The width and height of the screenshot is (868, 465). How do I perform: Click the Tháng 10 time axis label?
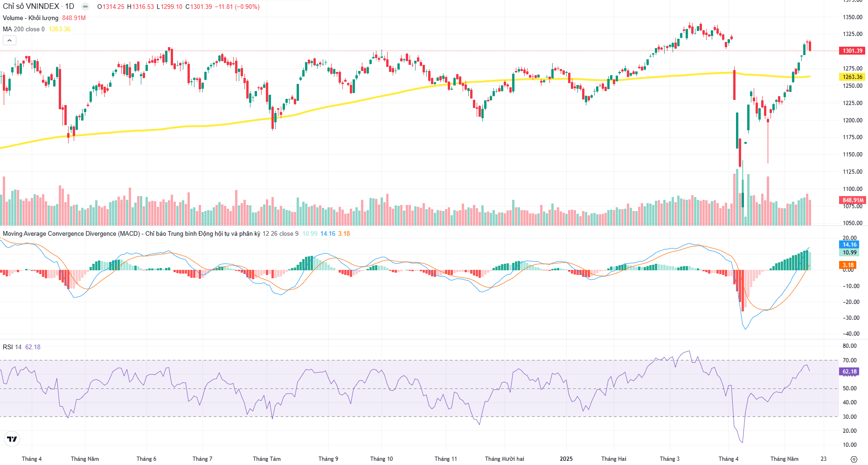click(382, 459)
